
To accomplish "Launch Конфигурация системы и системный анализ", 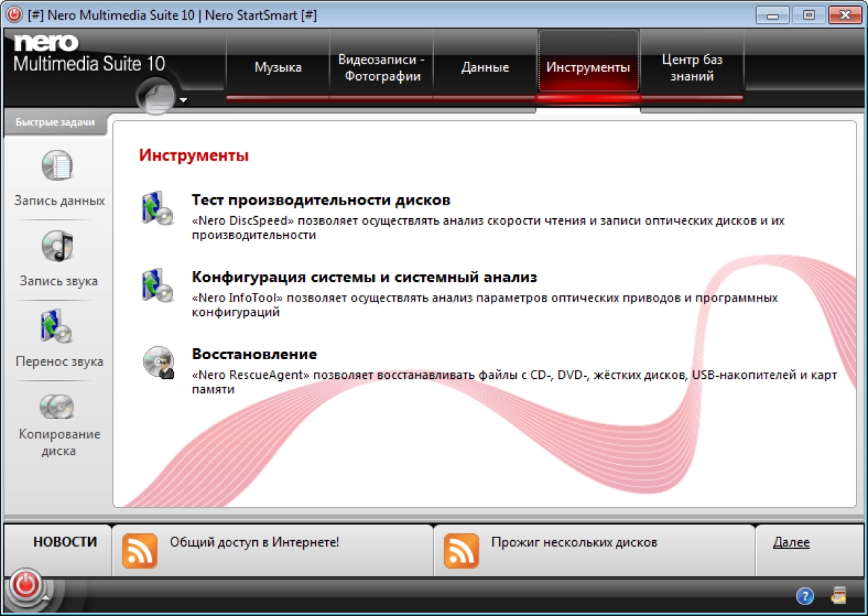I will pyautogui.click(x=364, y=277).
